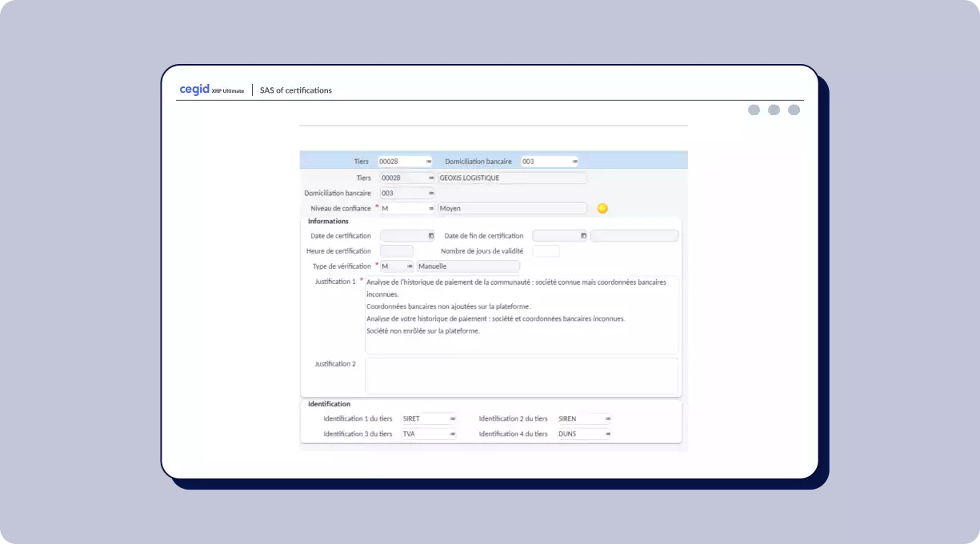Viewport: 980px width, 544px height.
Task: Click lookup icon of Identification 4 du tiers DUNS
Action: [x=608, y=434]
